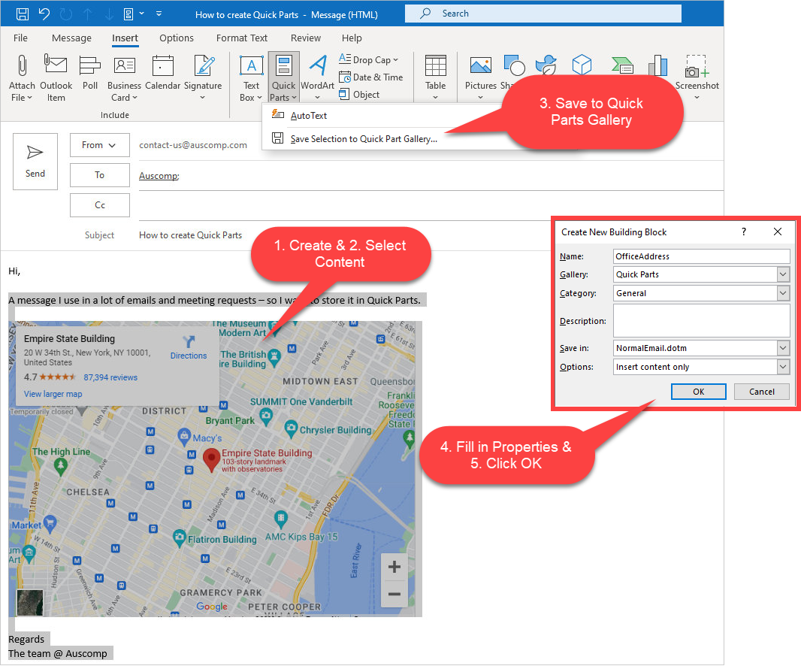Click the Empire State Building red pin
This screenshot has width=801, height=672.
pos(211,460)
